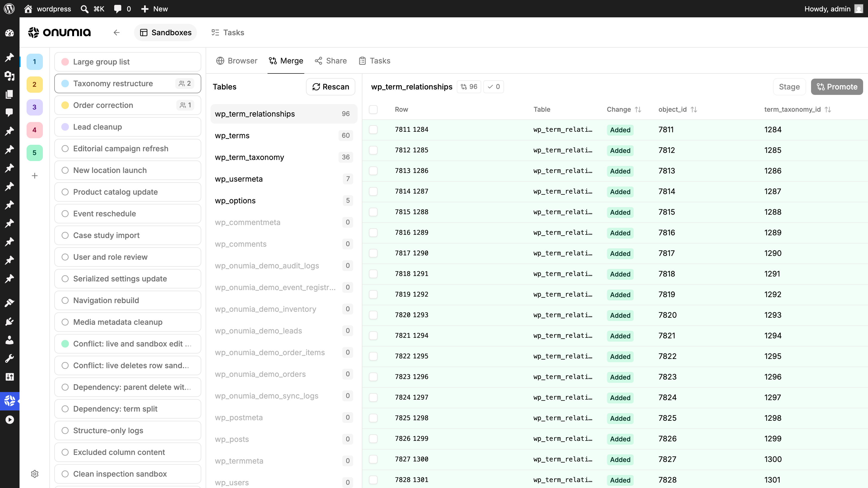Viewport: 868px width, 488px height.
Task: Open the search icon in the admin bar
Action: point(85,9)
